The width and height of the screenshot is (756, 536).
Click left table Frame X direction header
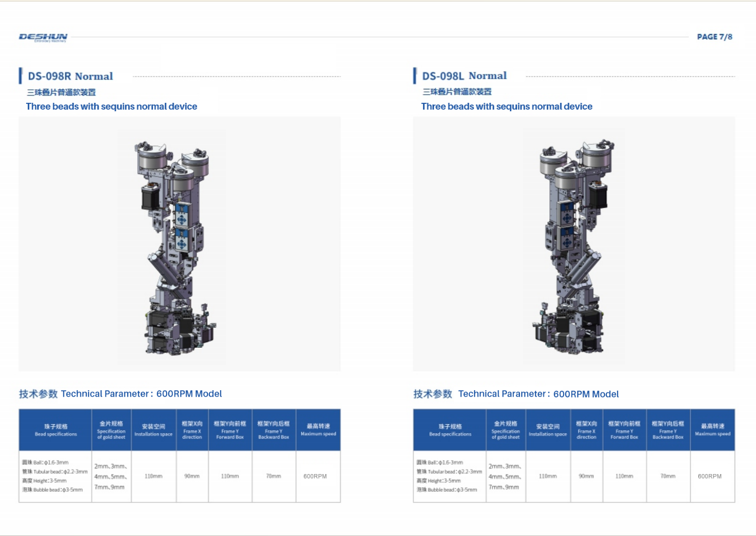tap(192, 430)
